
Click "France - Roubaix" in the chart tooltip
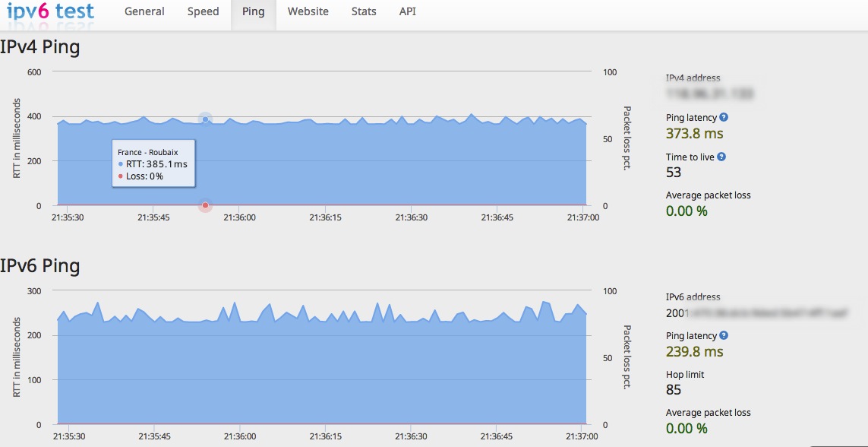[148, 152]
